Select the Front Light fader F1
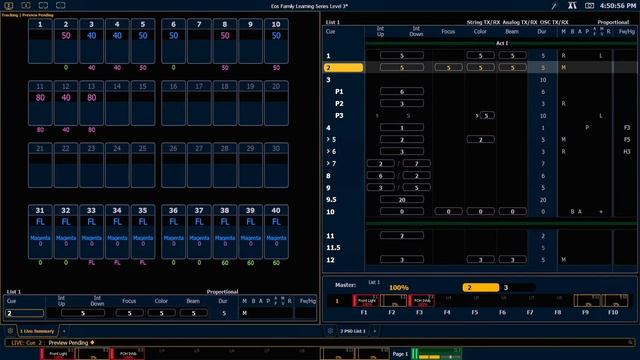 click(366, 301)
